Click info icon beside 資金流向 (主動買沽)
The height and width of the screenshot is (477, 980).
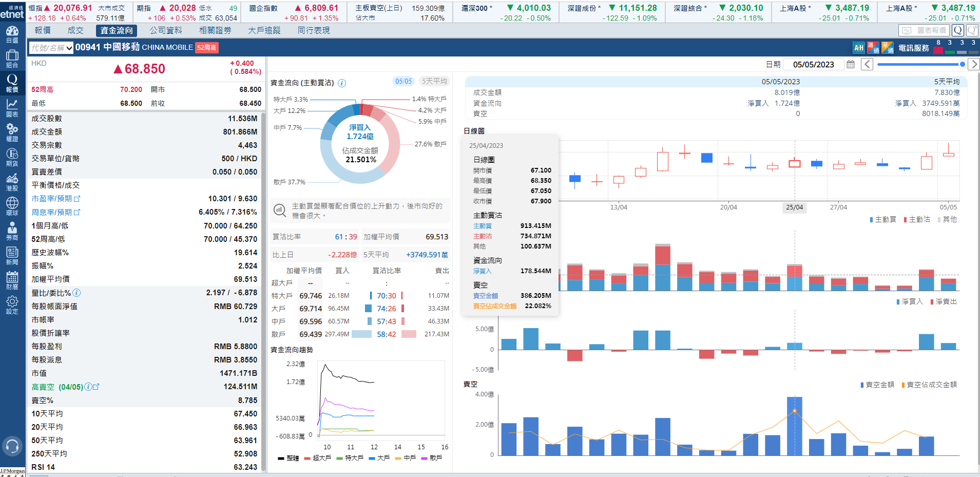[342, 83]
